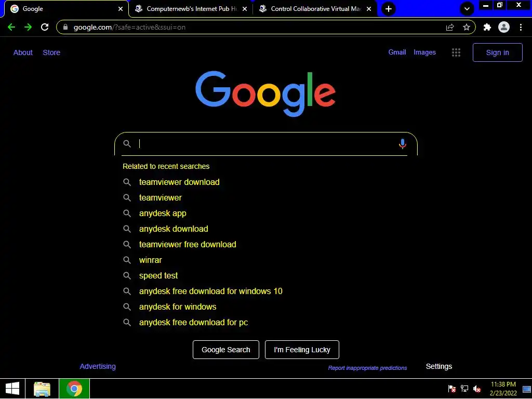
Task: View site info via the padlock icon
Action: [65, 27]
